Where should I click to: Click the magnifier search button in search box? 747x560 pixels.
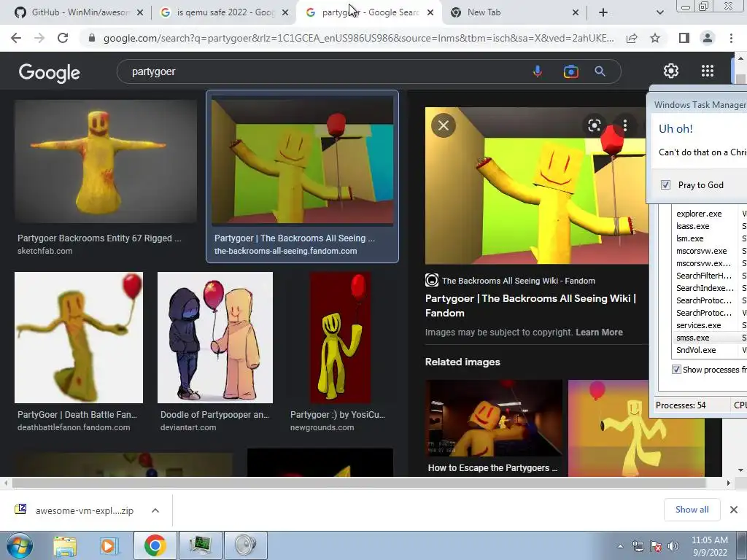point(600,71)
